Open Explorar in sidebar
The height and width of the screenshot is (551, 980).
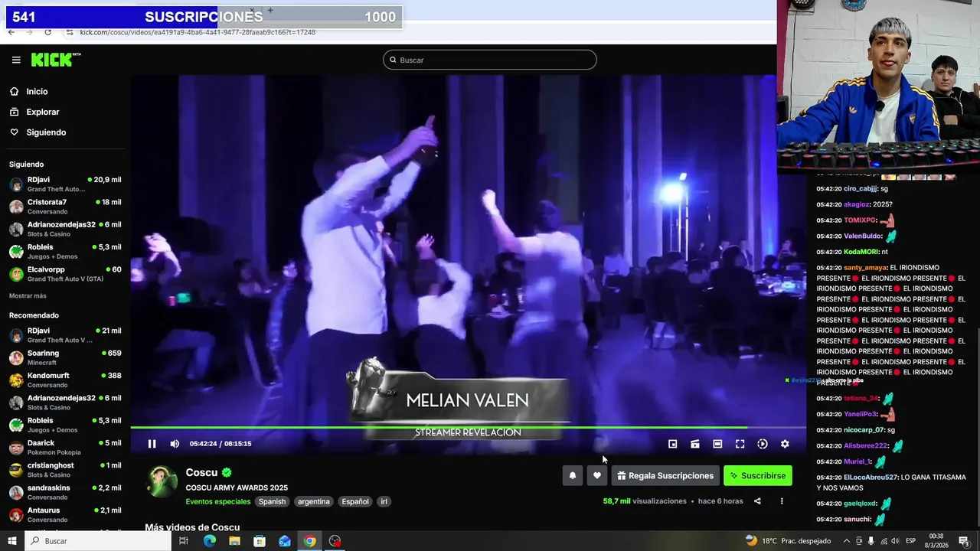42,112
